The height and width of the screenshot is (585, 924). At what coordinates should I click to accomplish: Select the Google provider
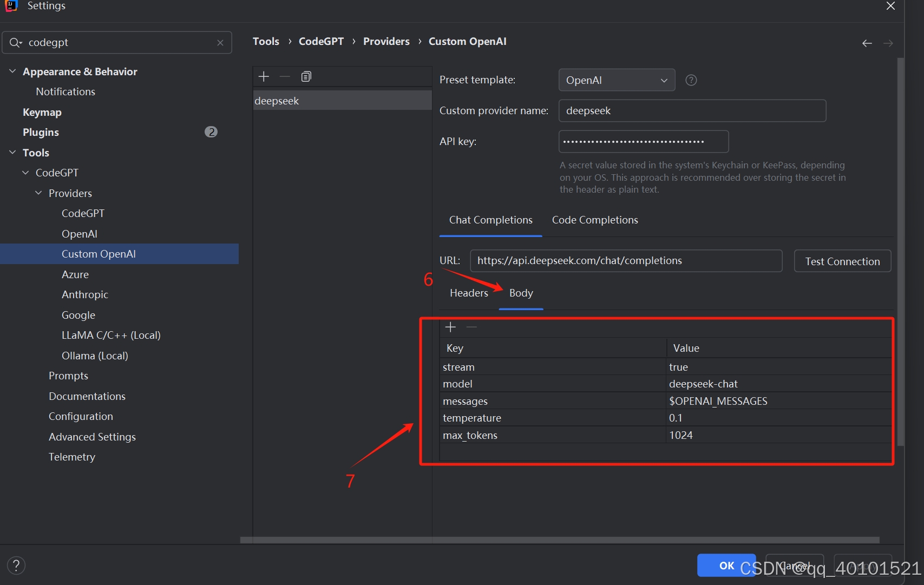coord(78,315)
